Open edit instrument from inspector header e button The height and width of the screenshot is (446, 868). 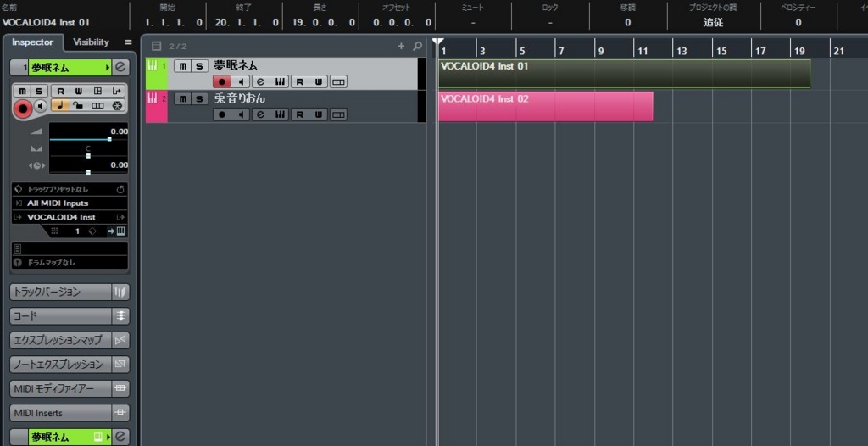(120, 68)
